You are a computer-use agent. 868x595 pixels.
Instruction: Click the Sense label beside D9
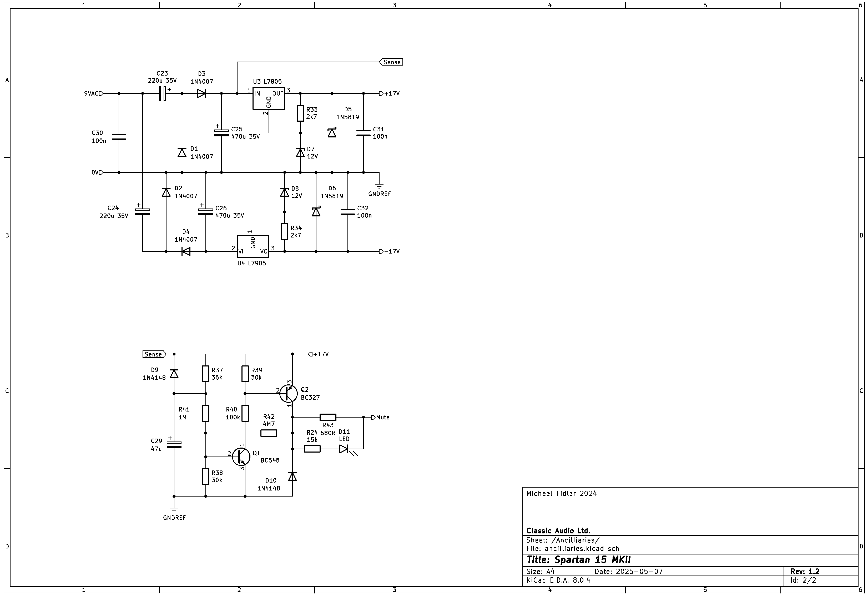point(154,354)
